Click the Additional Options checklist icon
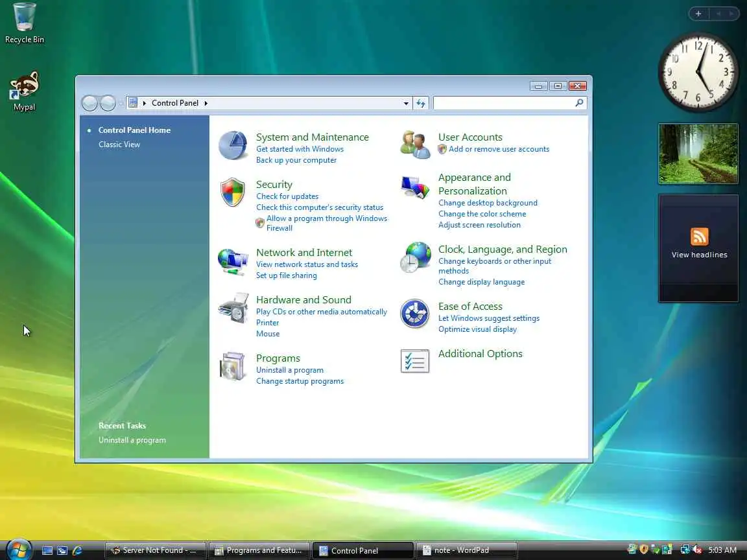 tap(415, 361)
